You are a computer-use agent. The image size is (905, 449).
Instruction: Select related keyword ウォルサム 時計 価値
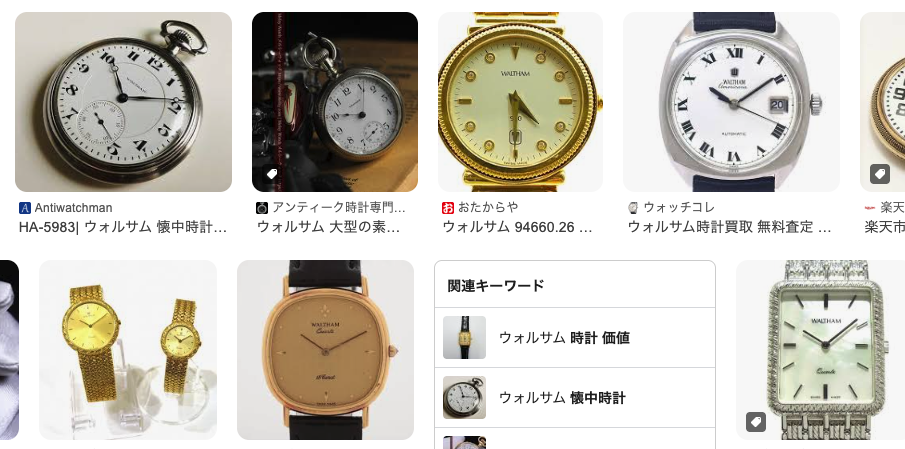tap(575, 338)
